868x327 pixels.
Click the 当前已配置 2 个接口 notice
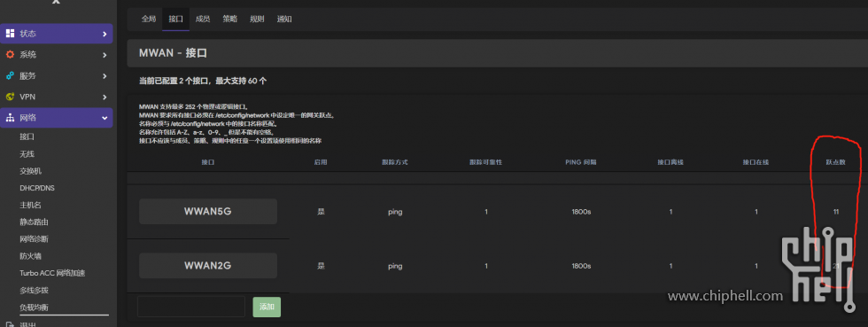click(x=202, y=81)
